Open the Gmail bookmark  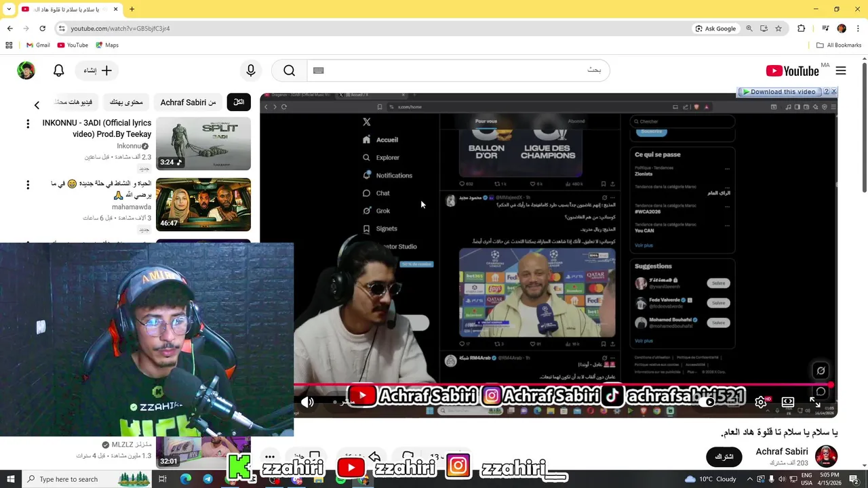38,45
